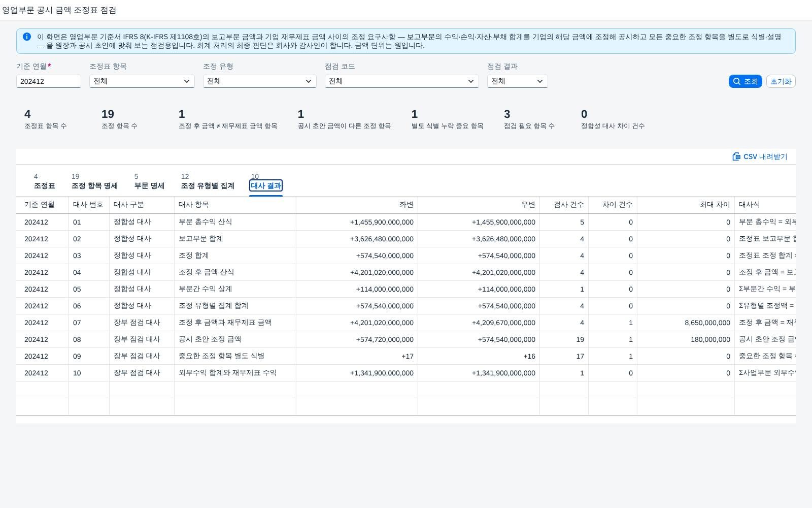The height and width of the screenshot is (508, 812).
Task: Click the 점검 필요 항목 수 indicator showing 3
Action: tap(529, 119)
